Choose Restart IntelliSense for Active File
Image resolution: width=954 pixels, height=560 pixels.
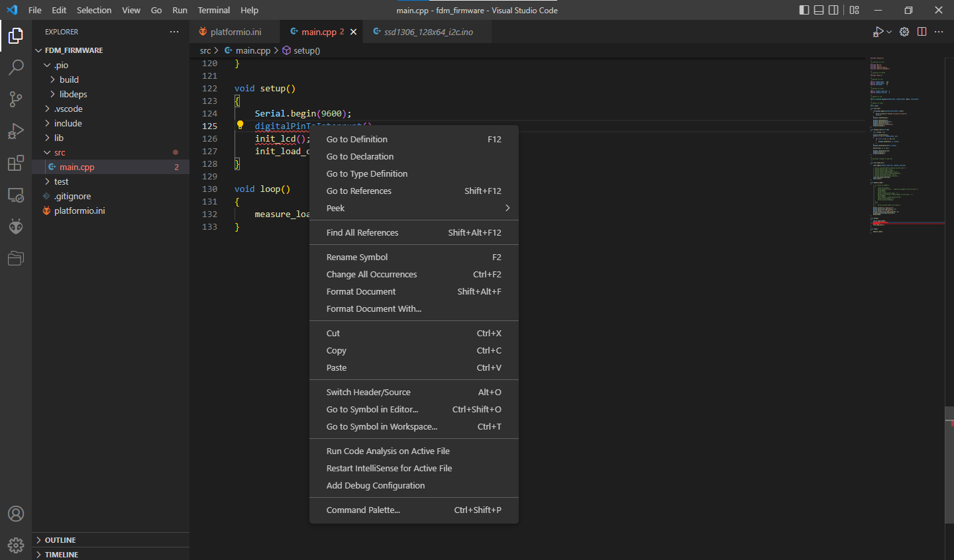pyautogui.click(x=414, y=468)
